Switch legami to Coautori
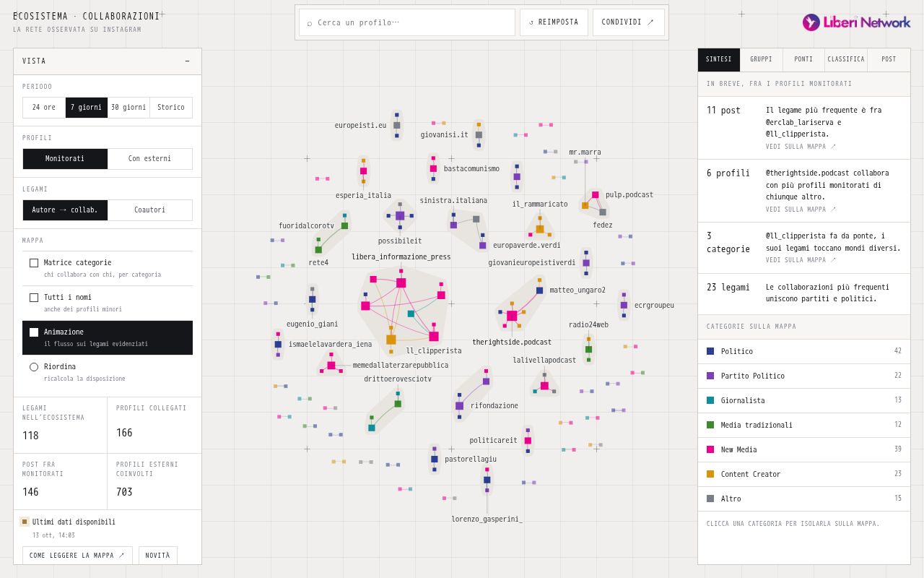This screenshot has width=924, height=578. tap(150, 210)
